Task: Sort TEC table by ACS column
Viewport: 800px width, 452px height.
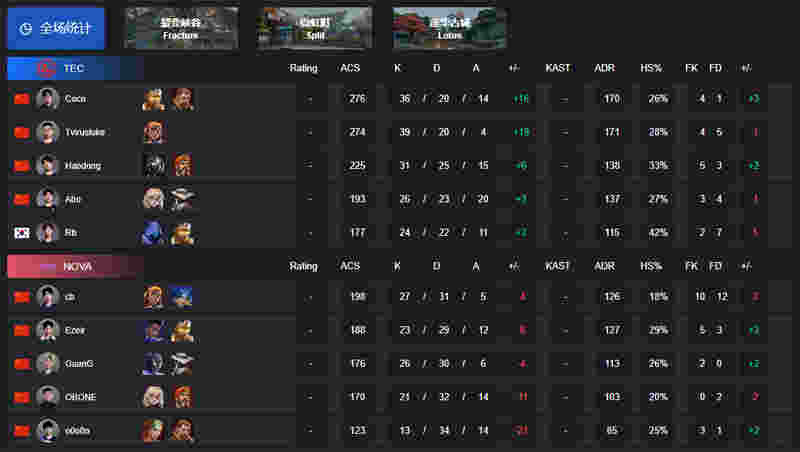Action: pos(350,68)
